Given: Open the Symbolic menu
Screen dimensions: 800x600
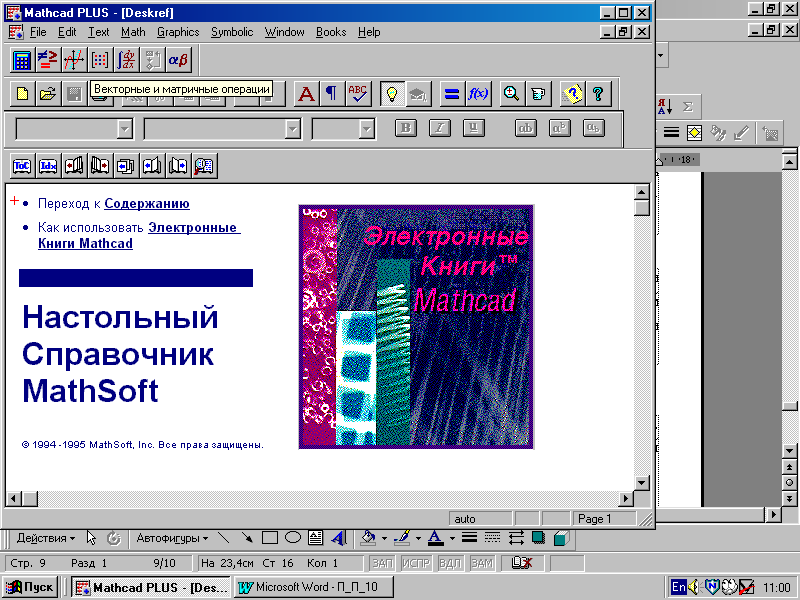Looking at the screenshot, I should tap(232, 32).
